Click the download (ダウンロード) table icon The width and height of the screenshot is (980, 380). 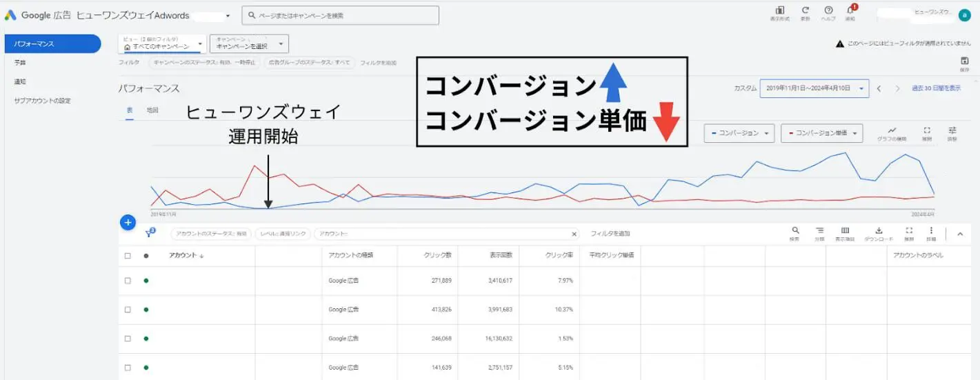click(879, 232)
